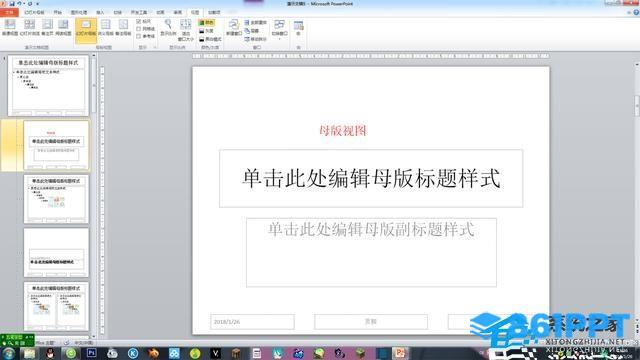This screenshot has width=640, height=360.
Task: Open the Normal view button in ribbon
Action: click(10, 28)
